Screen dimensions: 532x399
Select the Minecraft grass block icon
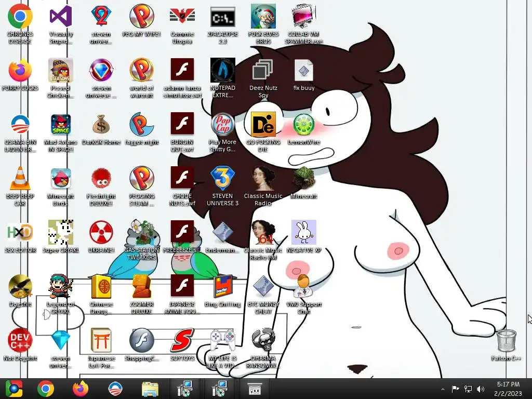click(x=303, y=178)
